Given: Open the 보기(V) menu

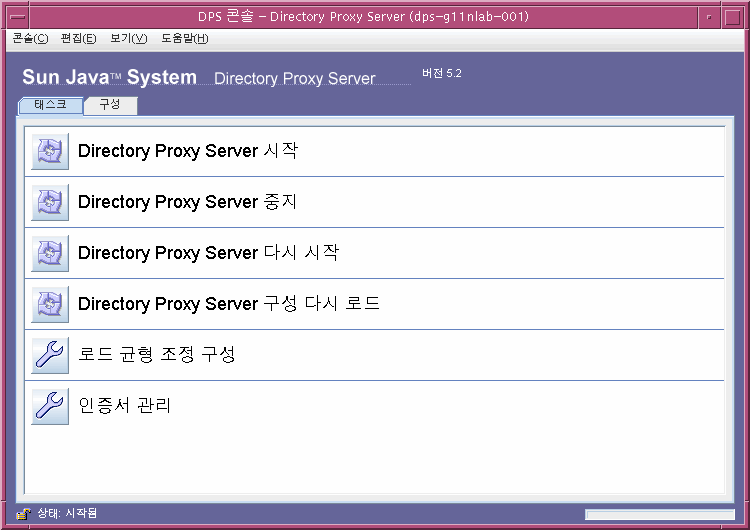Looking at the screenshot, I should tap(128, 39).
